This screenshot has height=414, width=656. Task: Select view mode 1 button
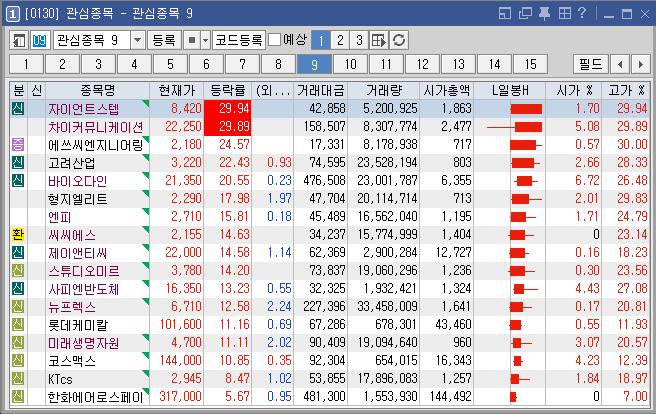(321, 41)
